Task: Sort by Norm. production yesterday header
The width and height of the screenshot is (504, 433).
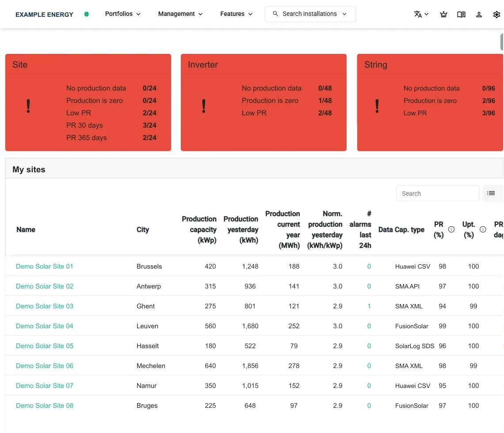Action: [x=325, y=230]
